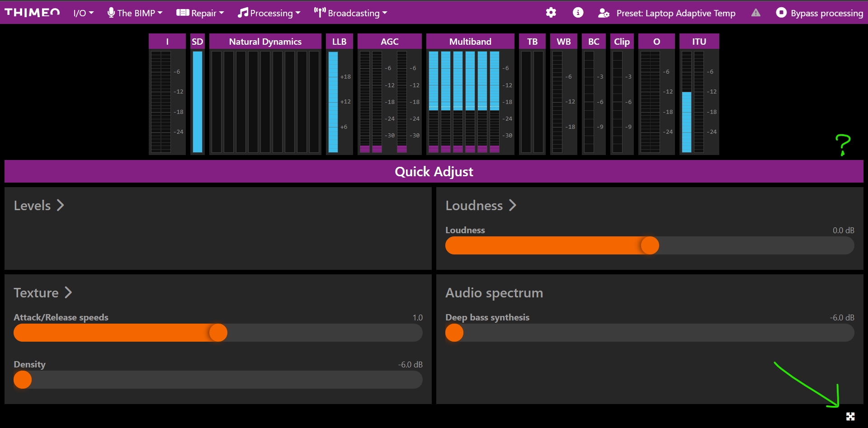Screen dimensions: 868x428
Task: Click the Thimeo logo
Action: [32, 13]
